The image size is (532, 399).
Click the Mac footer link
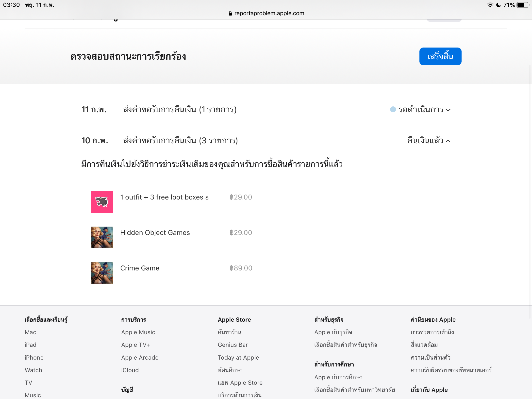point(30,332)
